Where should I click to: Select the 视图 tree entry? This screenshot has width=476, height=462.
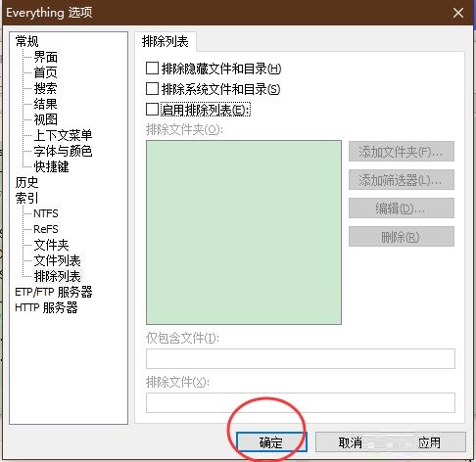click(46, 119)
